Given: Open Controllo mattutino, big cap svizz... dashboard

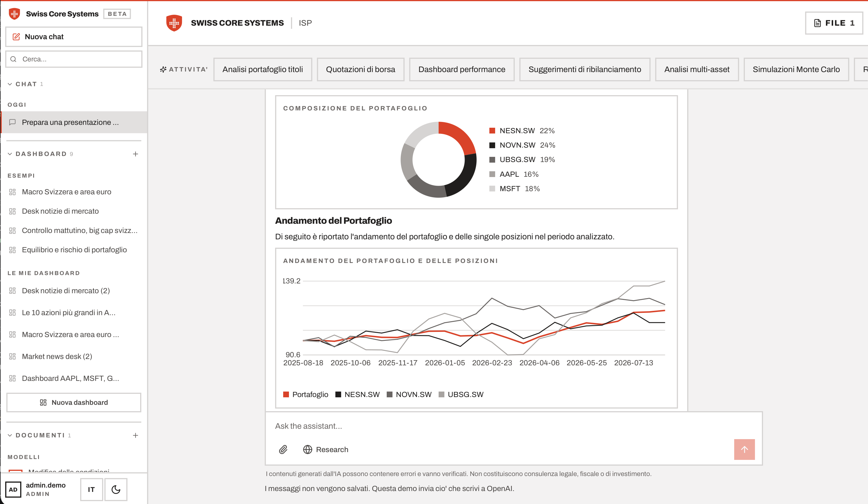Looking at the screenshot, I should pos(74,230).
